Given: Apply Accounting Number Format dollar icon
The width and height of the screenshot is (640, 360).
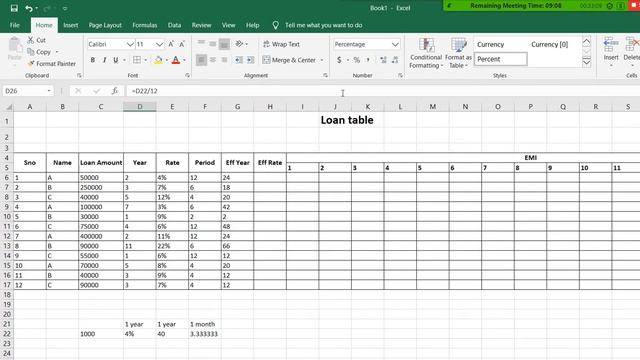Looking at the screenshot, I should (339, 60).
